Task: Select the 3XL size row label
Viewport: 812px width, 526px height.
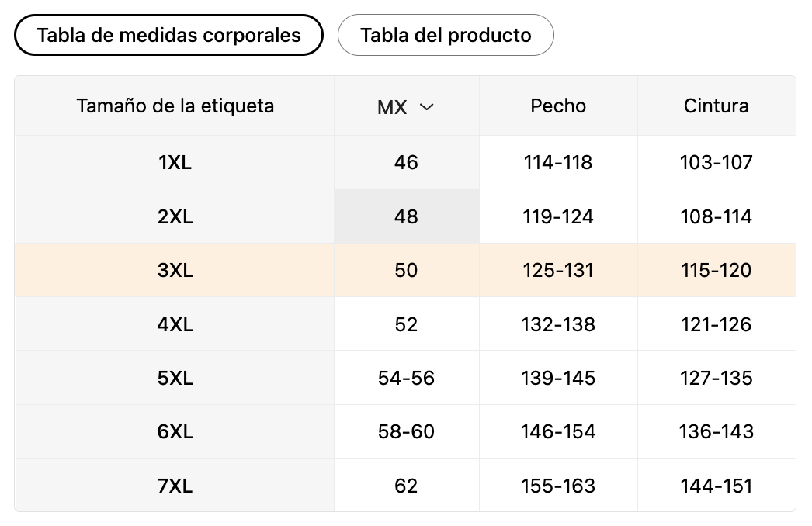Action: 175,270
